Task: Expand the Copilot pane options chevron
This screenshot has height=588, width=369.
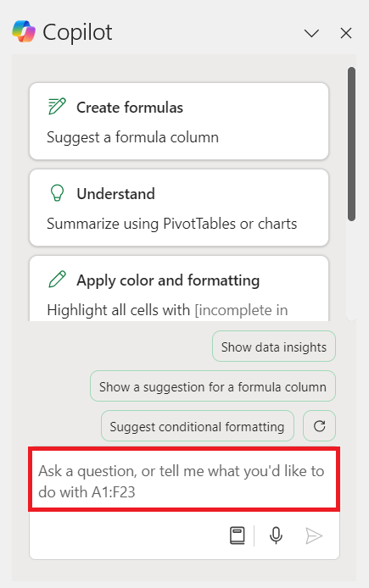Action: pyautogui.click(x=311, y=33)
